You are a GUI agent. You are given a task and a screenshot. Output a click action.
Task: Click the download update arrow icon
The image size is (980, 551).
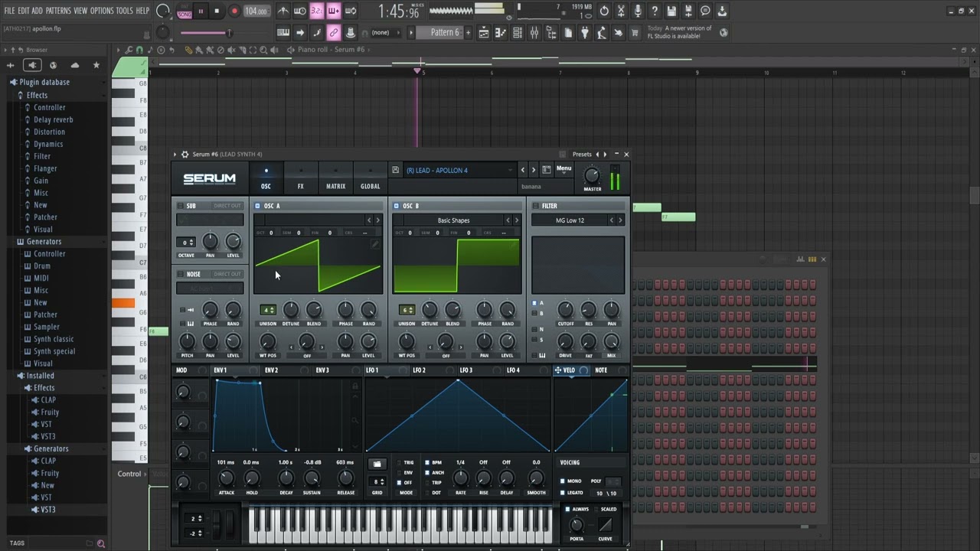722,11
